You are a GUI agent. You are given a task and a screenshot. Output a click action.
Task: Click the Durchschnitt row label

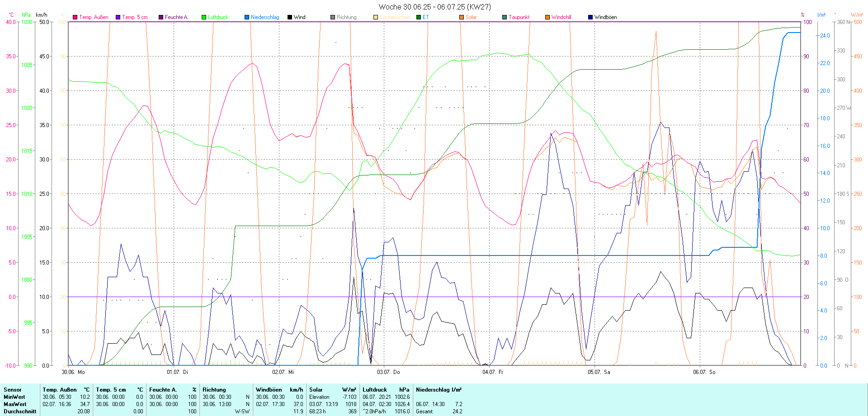pyautogui.click(x=20, y=411)
